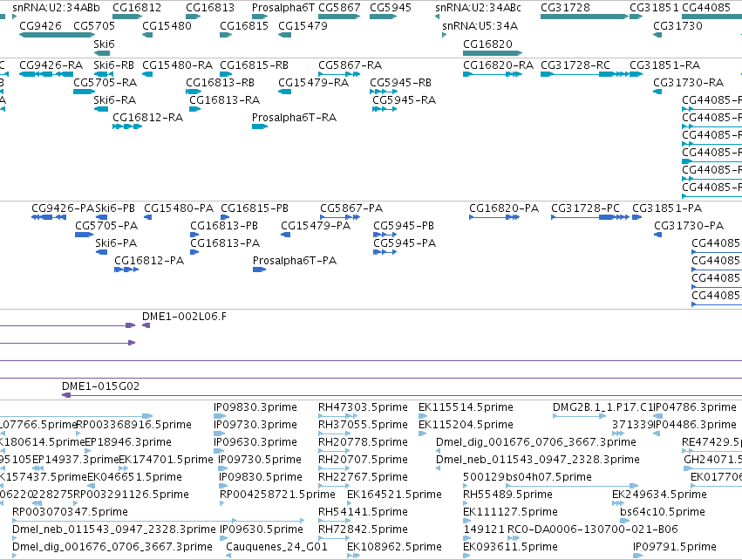Select the EK249634.5prime EST label
This screenshot has width=742, height=560.
[660, 495]
